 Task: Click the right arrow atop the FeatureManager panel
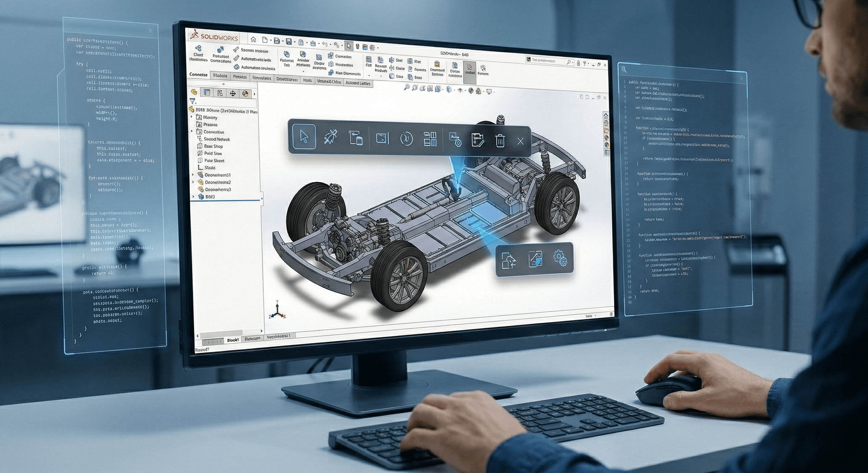[255, 94]
